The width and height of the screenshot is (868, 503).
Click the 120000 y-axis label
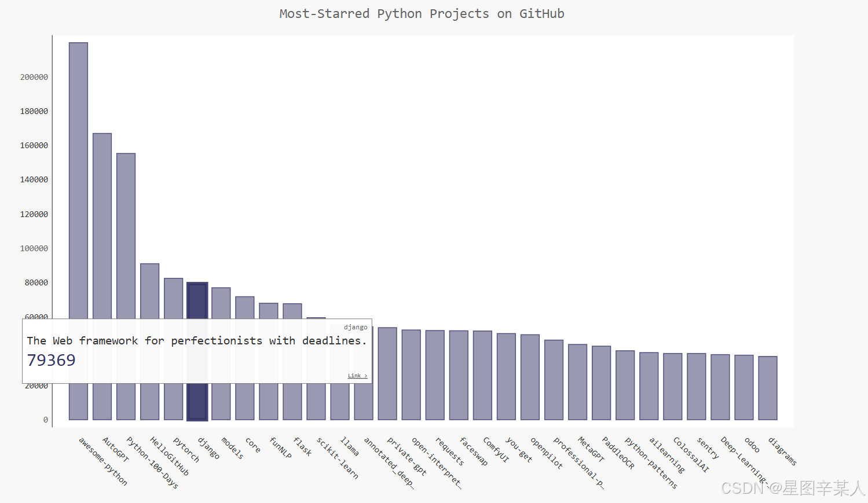(34, 214)
